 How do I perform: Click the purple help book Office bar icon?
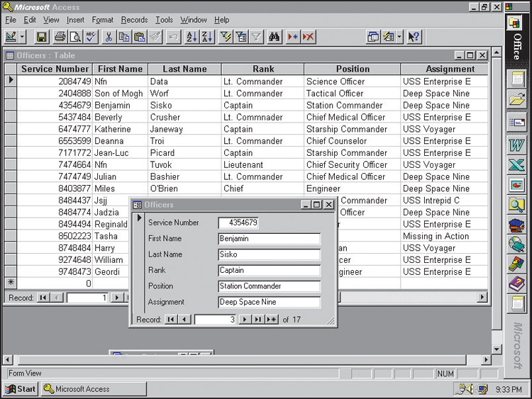(516, 283)
